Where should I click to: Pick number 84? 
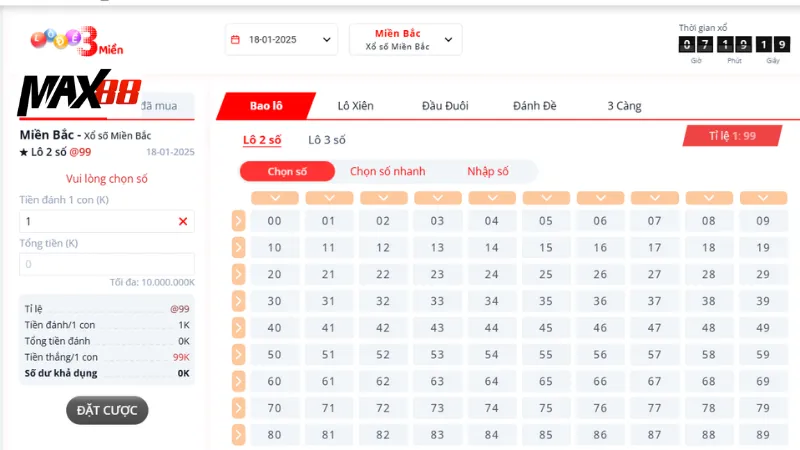492,435
